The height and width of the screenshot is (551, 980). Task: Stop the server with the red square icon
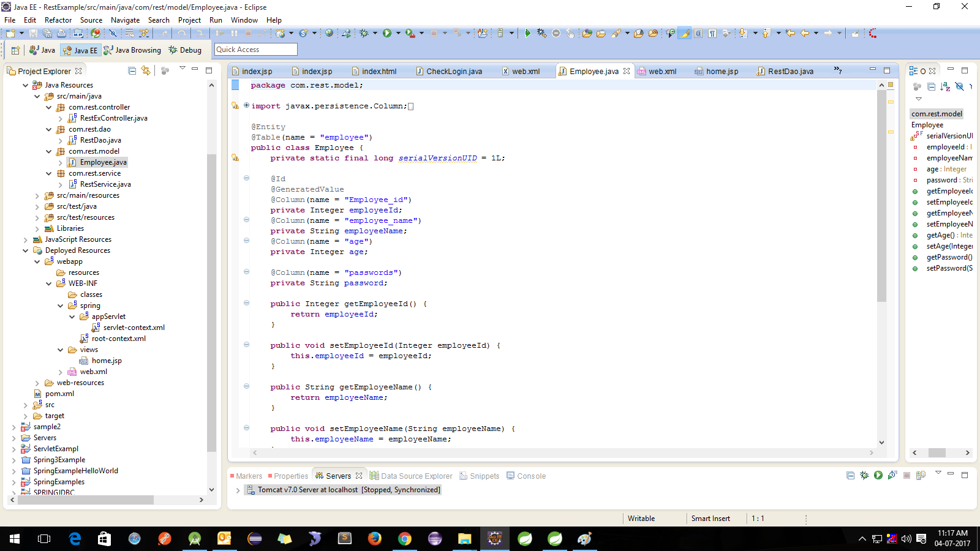[x=907, y=475]
